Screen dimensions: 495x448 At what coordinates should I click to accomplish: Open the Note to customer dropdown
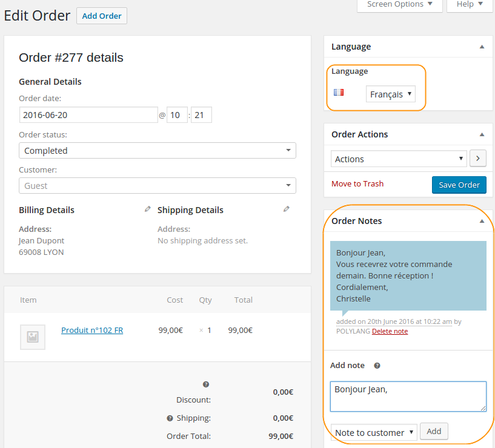(374, 432)
